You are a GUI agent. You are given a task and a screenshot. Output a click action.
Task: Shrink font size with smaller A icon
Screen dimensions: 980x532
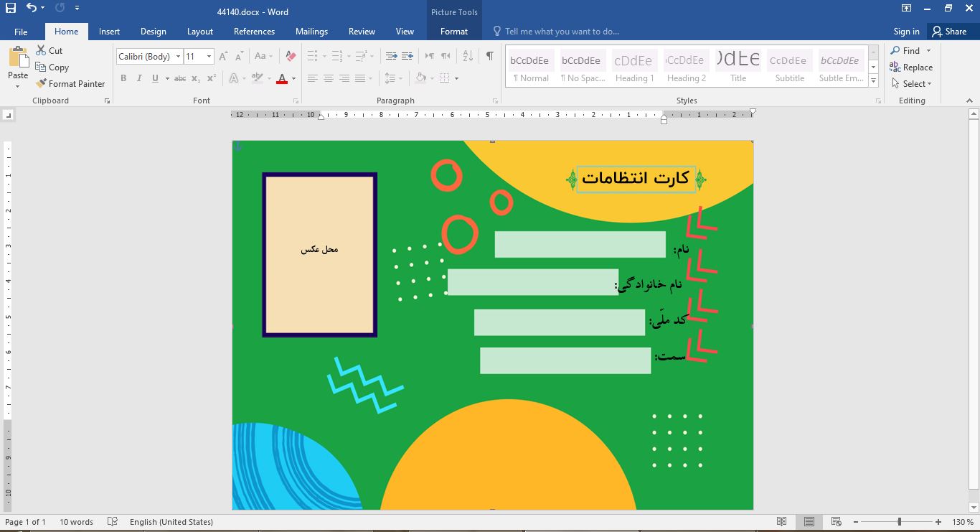tap(239, 56)
